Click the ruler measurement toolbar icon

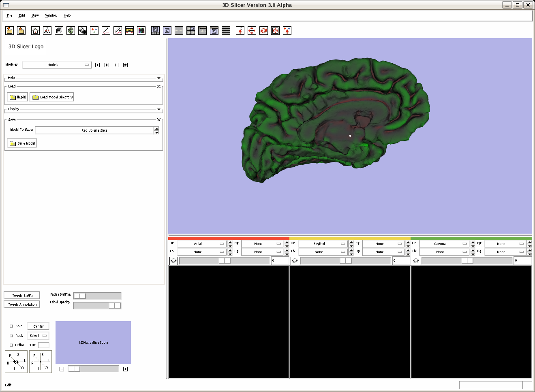coord(129,31)
